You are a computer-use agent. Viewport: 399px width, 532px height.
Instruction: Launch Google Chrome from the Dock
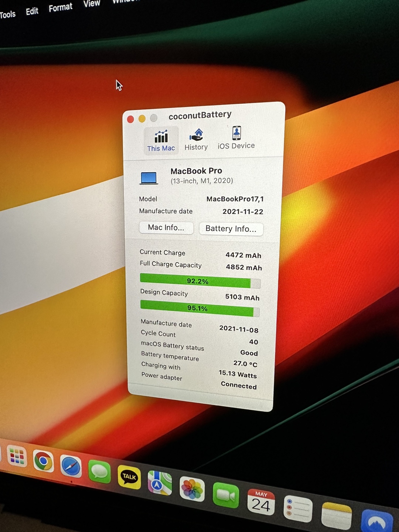tap(43, 461)
